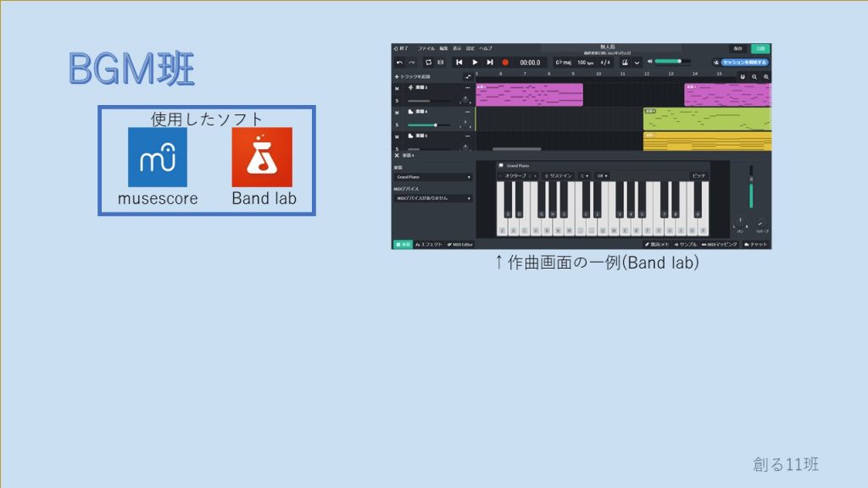Image resolution: width=868 pixels, height=488 pixels.
Task: Click the ピッチ button above keyboard
Action: click(x=698, y=176)
